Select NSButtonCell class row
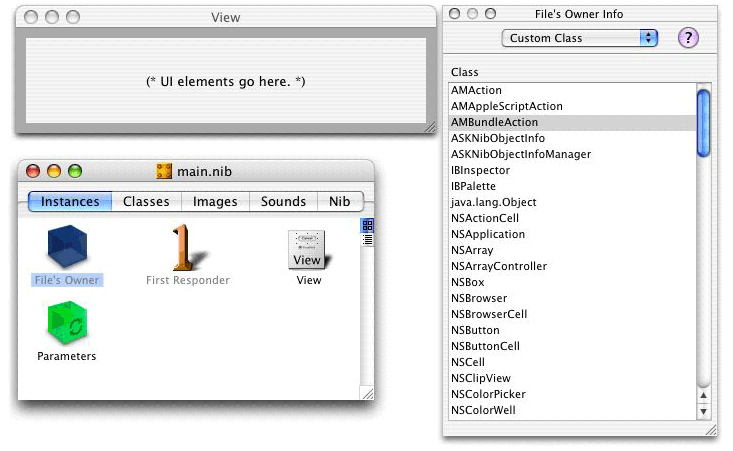The width and height of the screenshot is (733, 451). pos(572,346)
